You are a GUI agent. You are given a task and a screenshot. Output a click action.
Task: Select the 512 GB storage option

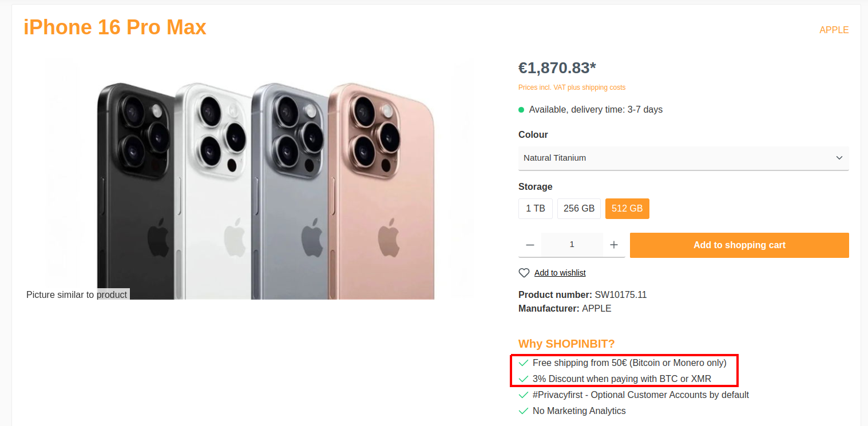(627, 209)
